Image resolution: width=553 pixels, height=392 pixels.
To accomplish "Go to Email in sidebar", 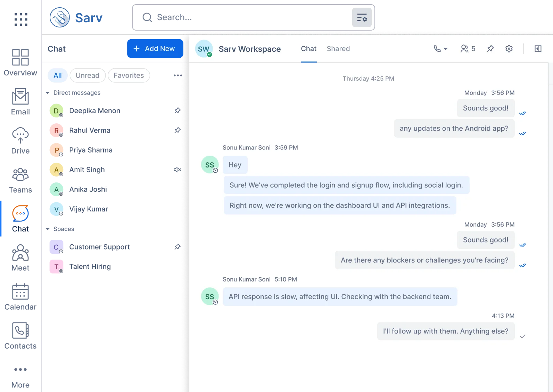I will [20, 102].
